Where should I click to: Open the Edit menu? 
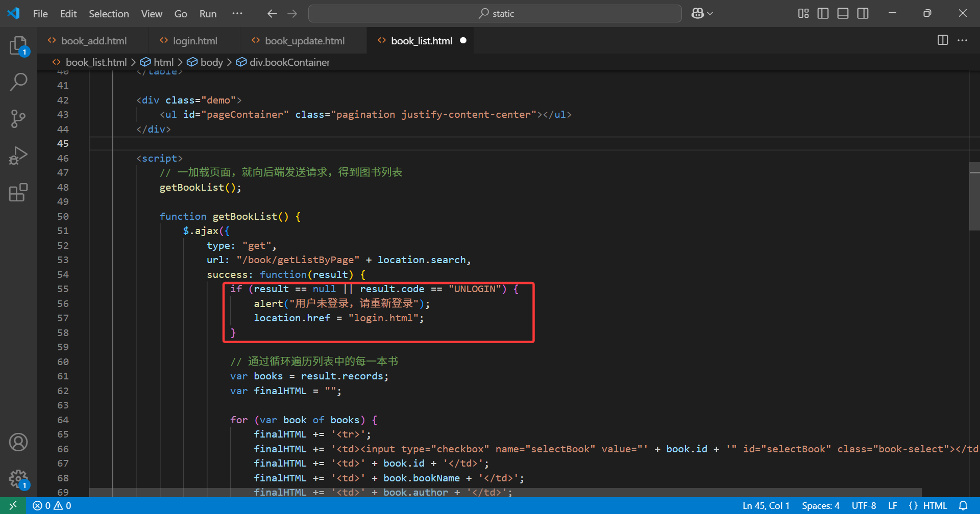click(x=68, y=14)
